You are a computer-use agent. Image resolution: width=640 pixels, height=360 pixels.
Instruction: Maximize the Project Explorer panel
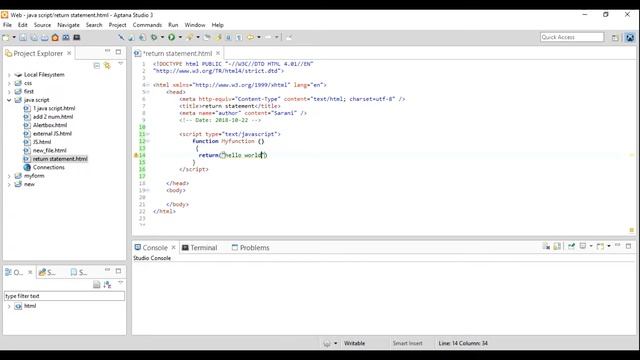click(118, 52)
